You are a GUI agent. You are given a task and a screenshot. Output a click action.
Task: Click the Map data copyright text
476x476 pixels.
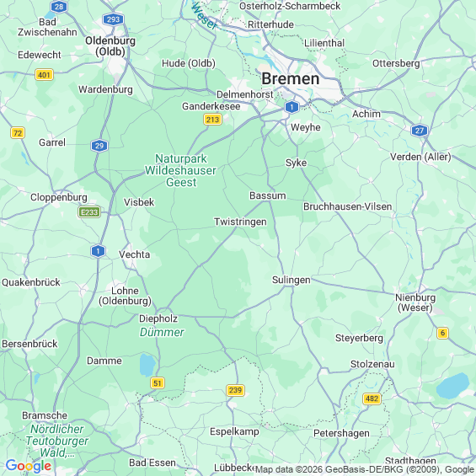tap(365, 469)
